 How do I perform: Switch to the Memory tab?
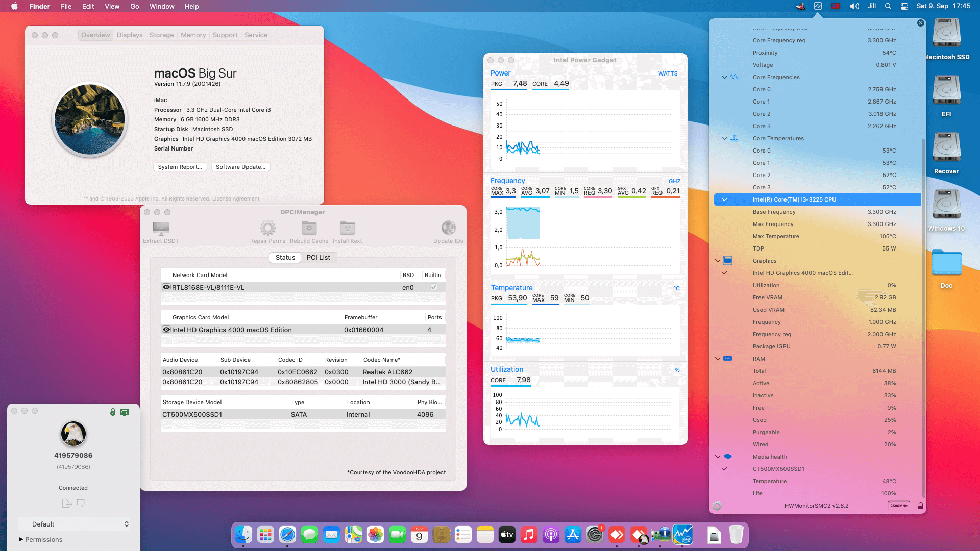point(193,35)
